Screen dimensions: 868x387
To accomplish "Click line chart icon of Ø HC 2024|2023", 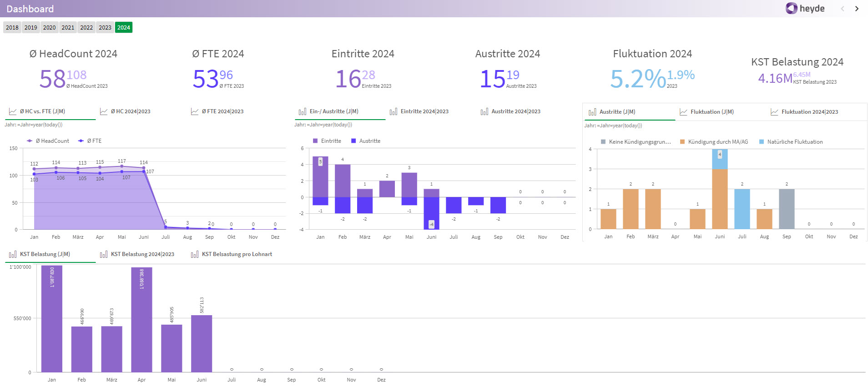I will (104, 111).
